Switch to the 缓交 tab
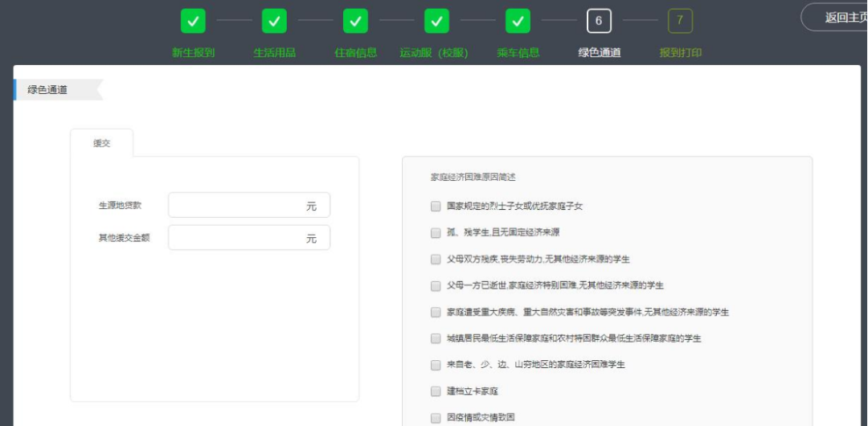 pos(102,143)
